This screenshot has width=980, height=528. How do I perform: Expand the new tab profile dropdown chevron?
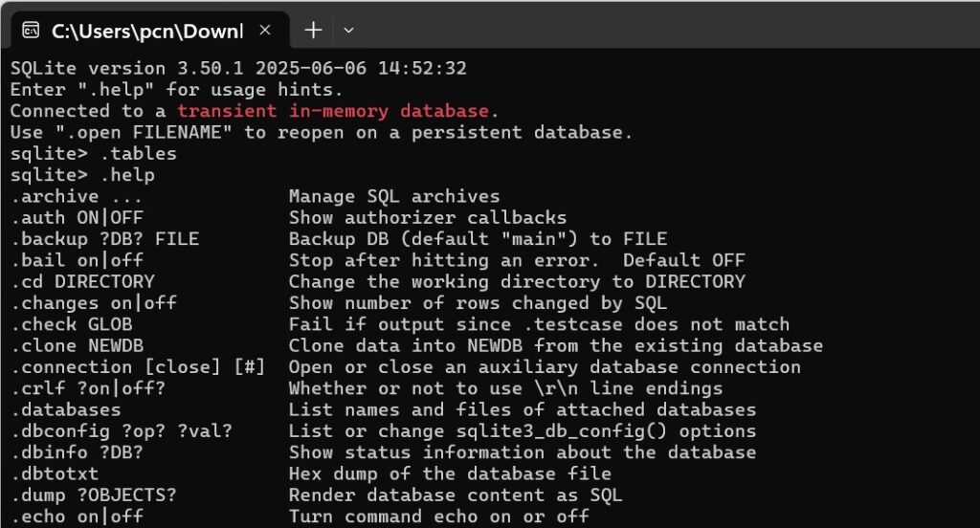pyautogui.click(x=348, y=30)
